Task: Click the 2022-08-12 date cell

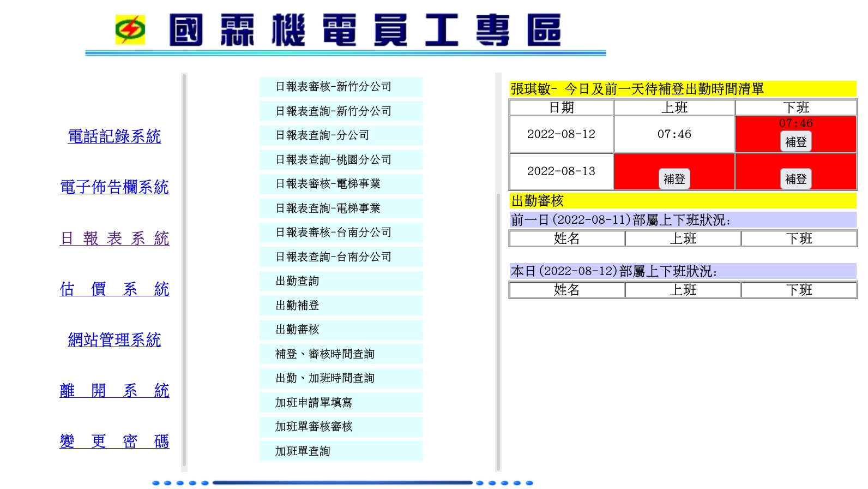Action: [562, 134]
